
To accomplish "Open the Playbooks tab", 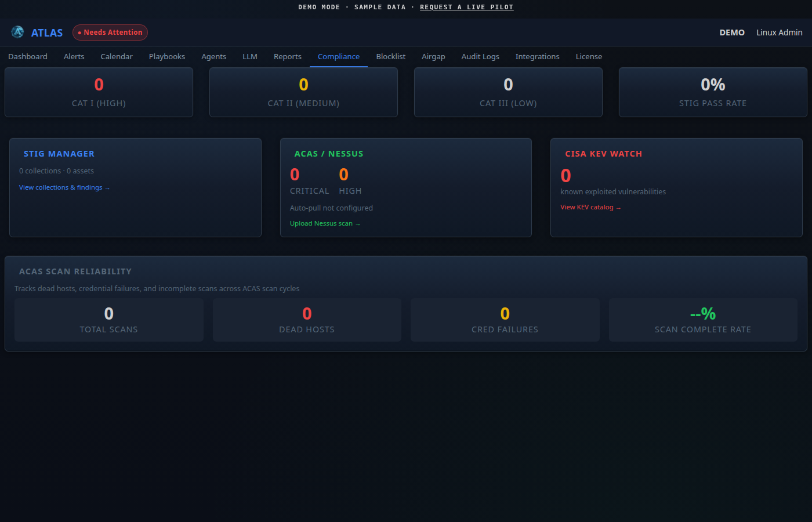I will 167,56.
